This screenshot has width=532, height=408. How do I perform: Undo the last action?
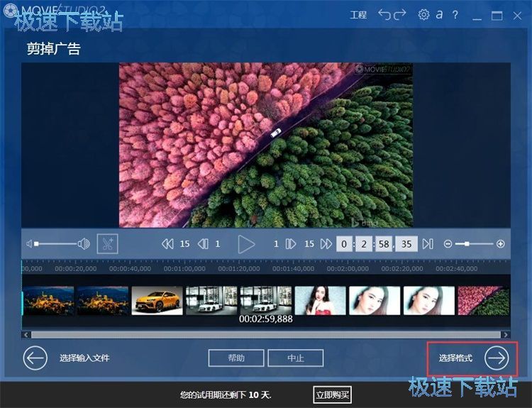pos(384,15)
